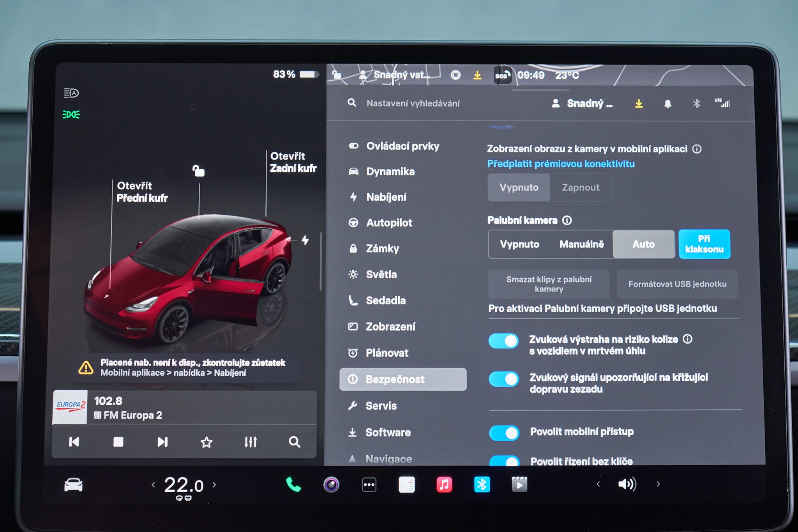Open the camera app in the dock
The image size is (798, 532).
pyautogui.click(x=331, y=484)
